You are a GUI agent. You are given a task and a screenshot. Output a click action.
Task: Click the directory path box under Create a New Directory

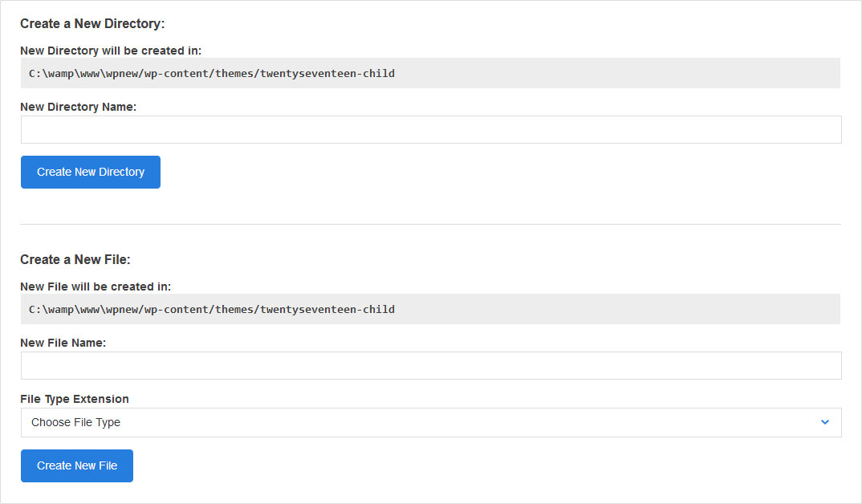click(431, 73)
